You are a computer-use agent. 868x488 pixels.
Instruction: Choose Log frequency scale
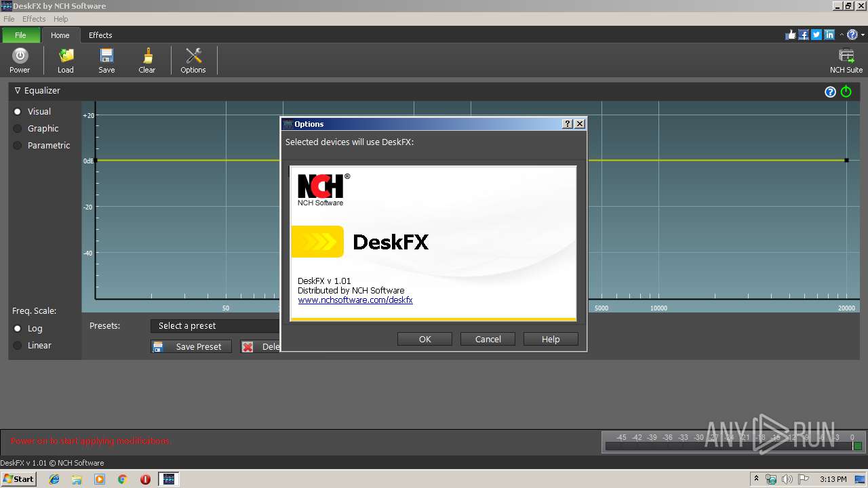[28, 328]
